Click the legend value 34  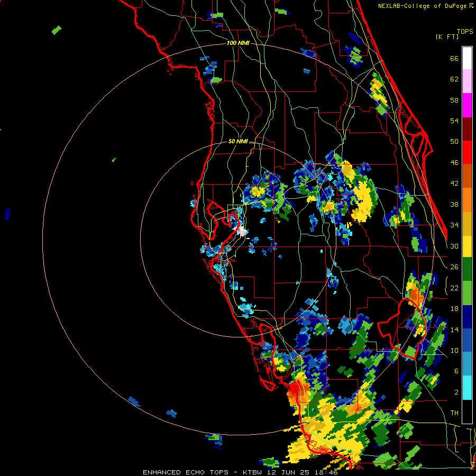coord(454,225)
